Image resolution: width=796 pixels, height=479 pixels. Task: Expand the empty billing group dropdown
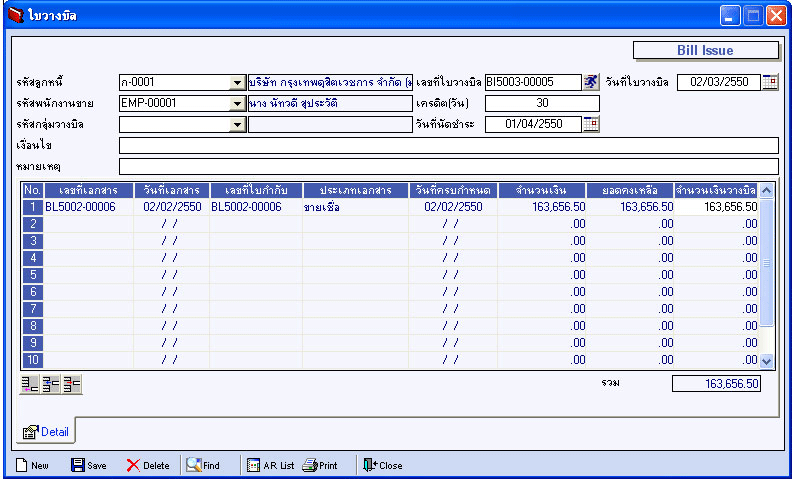coord(237,125)
